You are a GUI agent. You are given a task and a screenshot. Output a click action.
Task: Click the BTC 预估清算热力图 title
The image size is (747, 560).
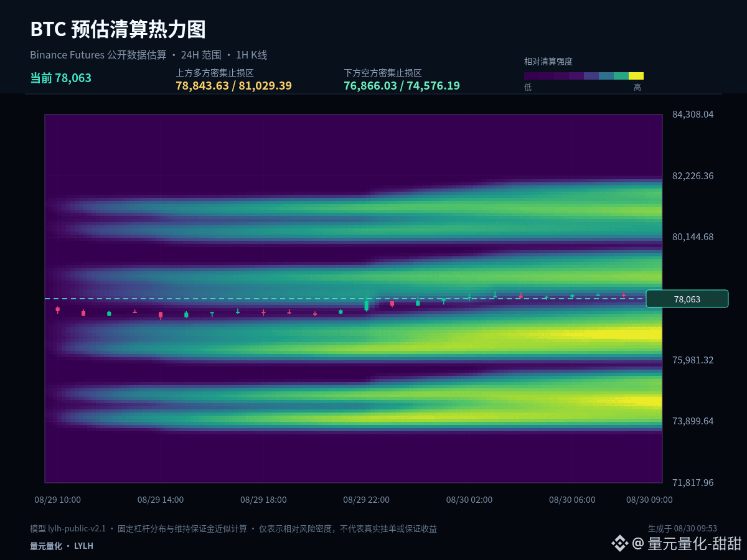point(118,29)
